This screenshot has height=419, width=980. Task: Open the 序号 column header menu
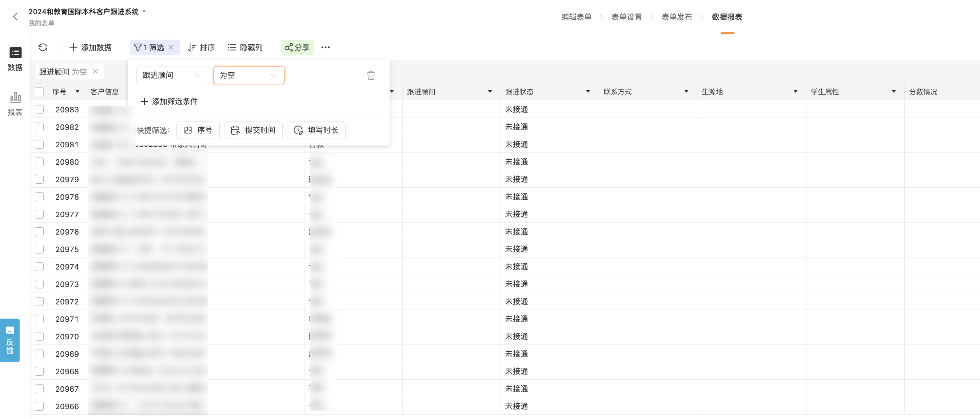tap(77, 91)
